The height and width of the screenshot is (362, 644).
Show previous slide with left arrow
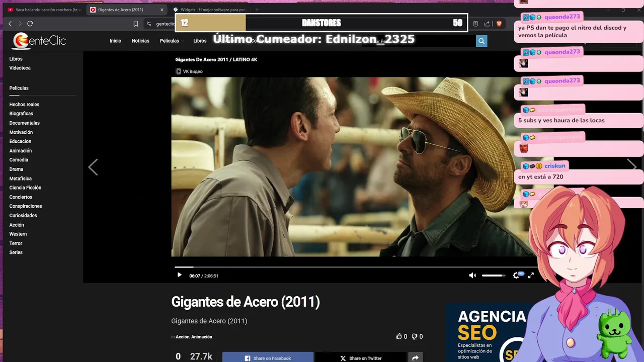[x=93, y=167]
